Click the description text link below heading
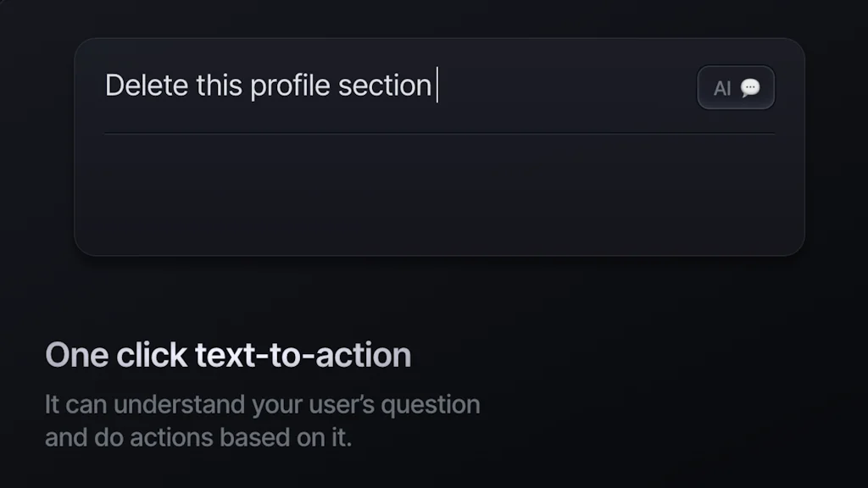The width and height of the screenshot is (868, 488). coord(263,420)
